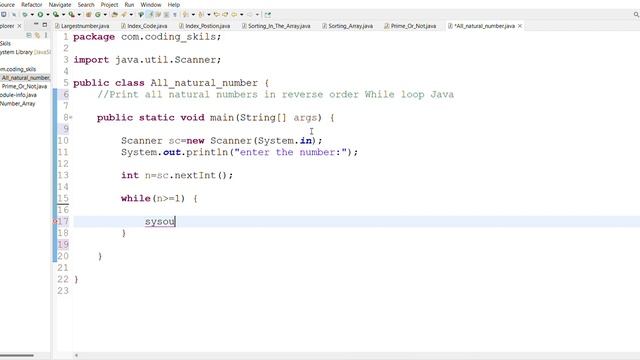Open the Coverage dropdown arrow
The height and width of the screenshot is (360, 640).
[63, 15]
